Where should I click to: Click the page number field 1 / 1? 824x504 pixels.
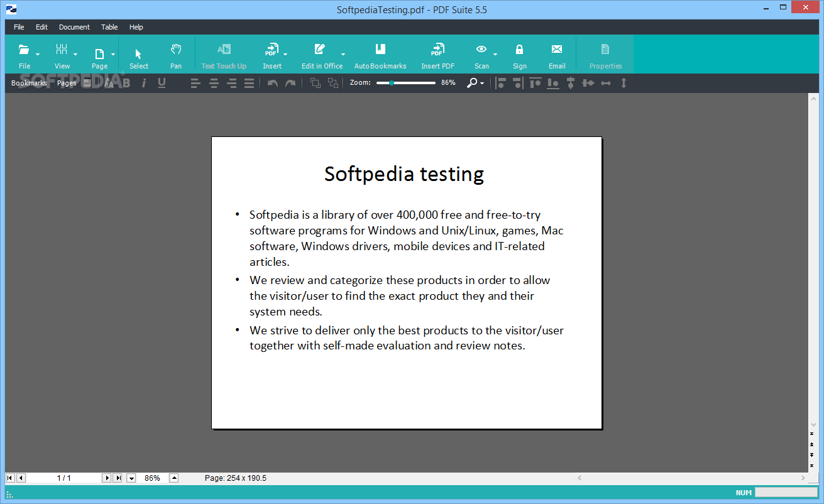[63, 478]
